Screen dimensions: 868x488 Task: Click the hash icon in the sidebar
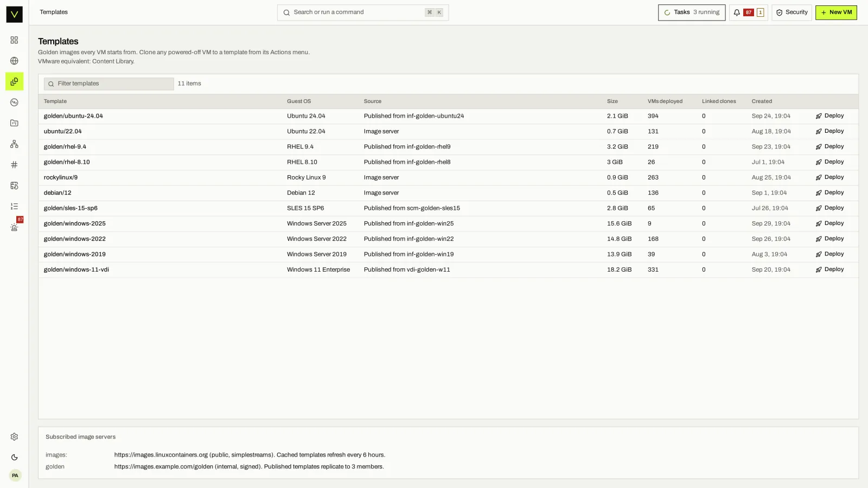click(x=14, y=165)
